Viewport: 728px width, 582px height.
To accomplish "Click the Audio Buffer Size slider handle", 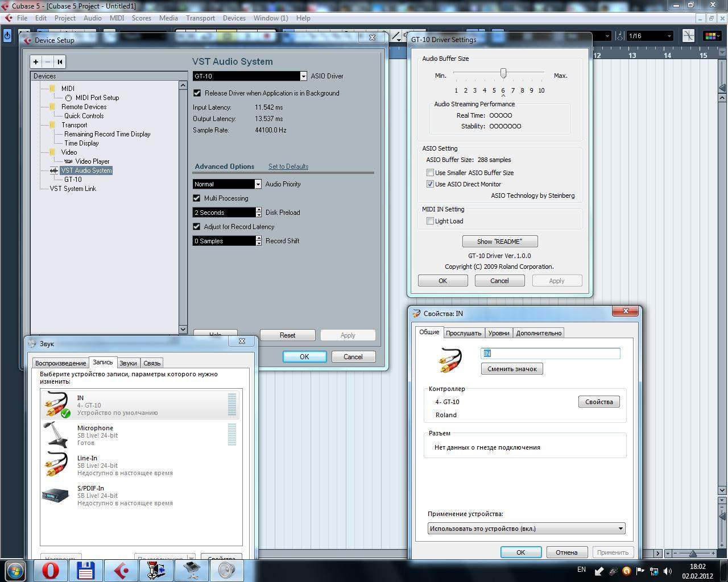I will tap(503, 73).
